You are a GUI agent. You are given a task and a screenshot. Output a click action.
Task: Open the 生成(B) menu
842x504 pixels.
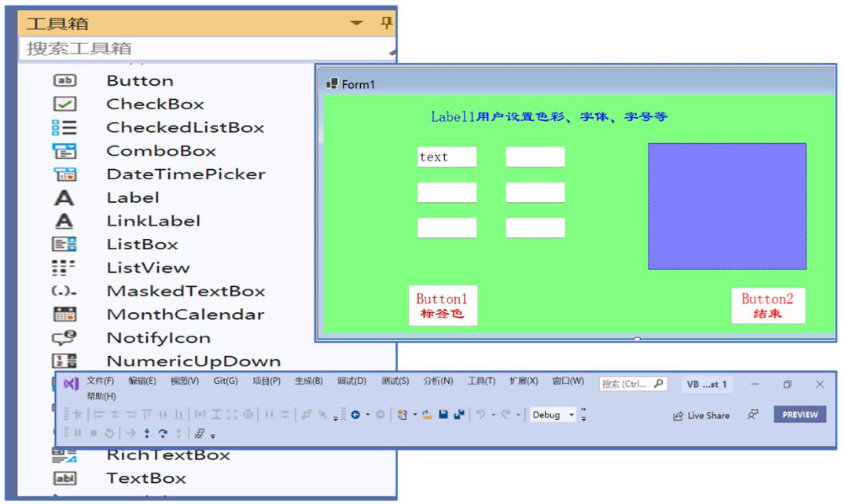[309, 381]
